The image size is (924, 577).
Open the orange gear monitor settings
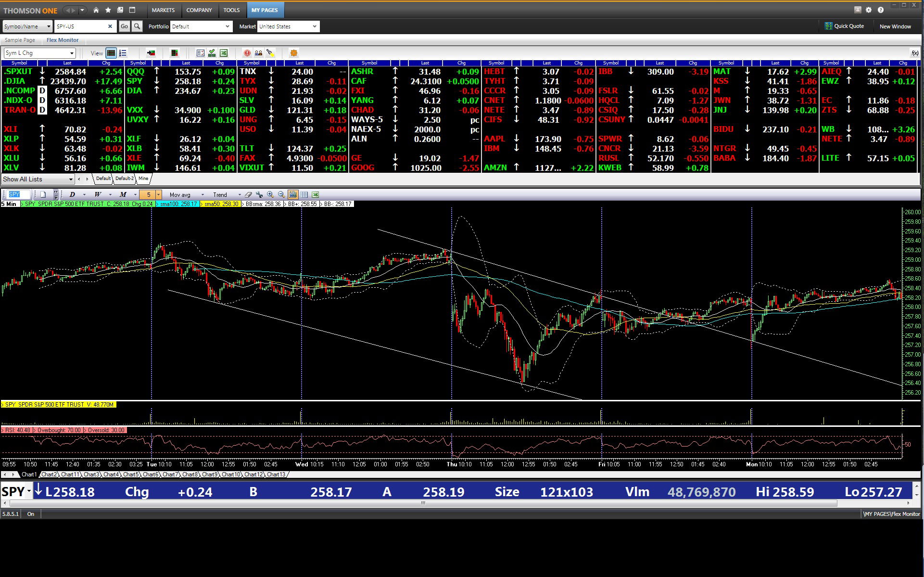pos(294,53)
